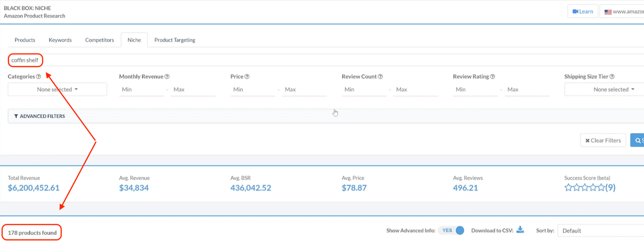Click the Learn video button
The image size is (644, 241).
click(x=583, y=12)
